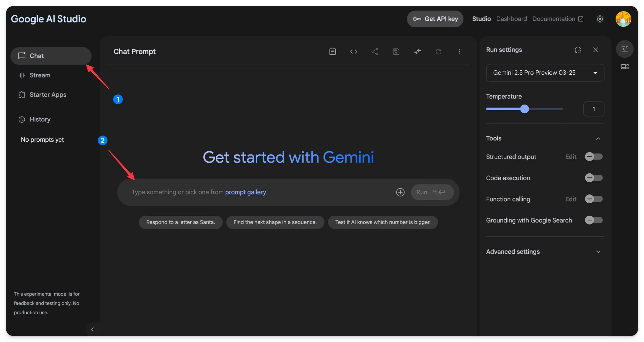Choose 'Respond to a letter as Santa' suggestion

coord(181,222)
